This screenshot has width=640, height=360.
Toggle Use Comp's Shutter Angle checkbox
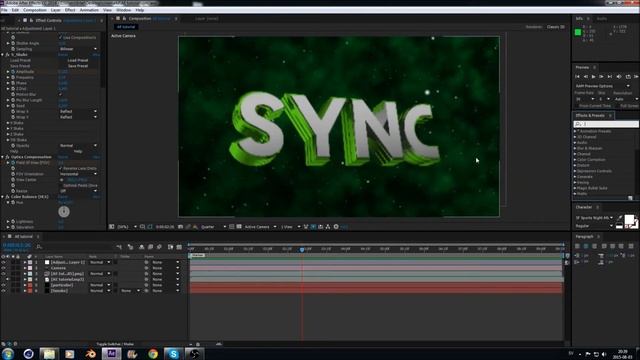61,37
